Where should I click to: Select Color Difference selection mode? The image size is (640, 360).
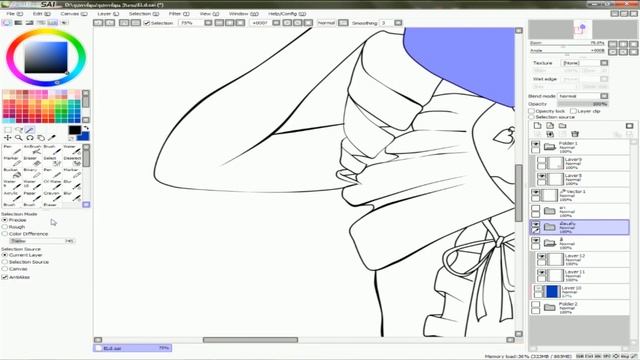[5, 234]
